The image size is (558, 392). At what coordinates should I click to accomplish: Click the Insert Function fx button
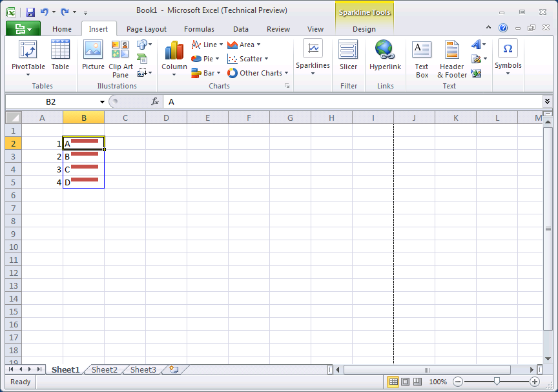155,102
